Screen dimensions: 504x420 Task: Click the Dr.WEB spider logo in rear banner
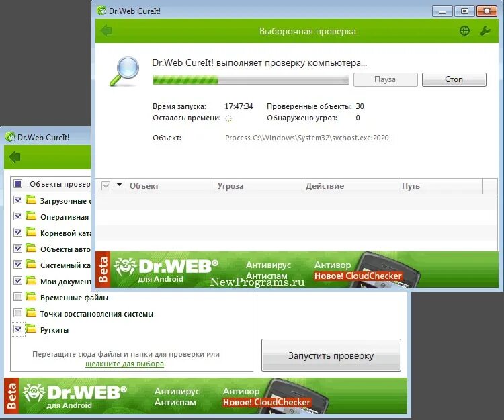[x=34, y=393]
